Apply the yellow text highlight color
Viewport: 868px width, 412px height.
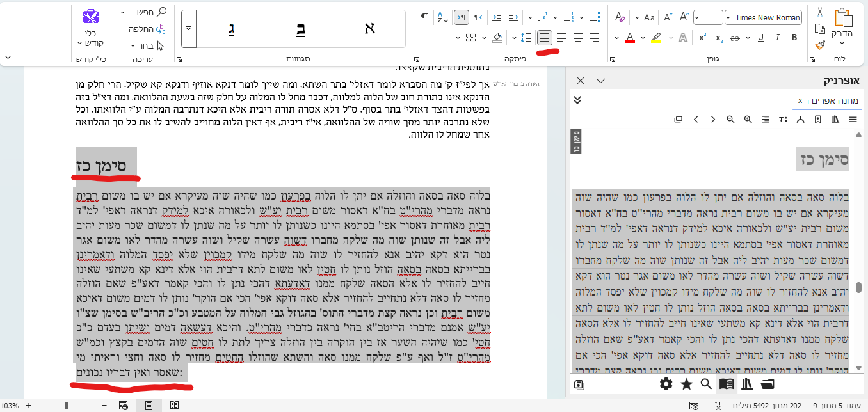point(656,38)
